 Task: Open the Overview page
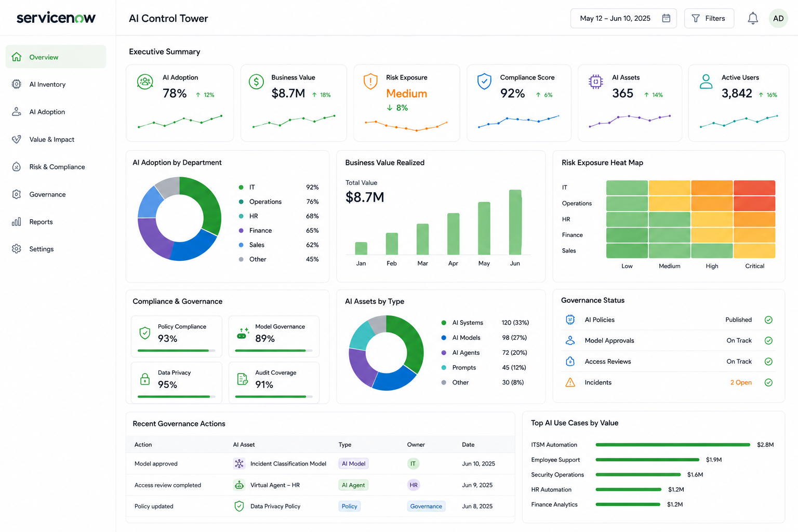tap(56, 57)
